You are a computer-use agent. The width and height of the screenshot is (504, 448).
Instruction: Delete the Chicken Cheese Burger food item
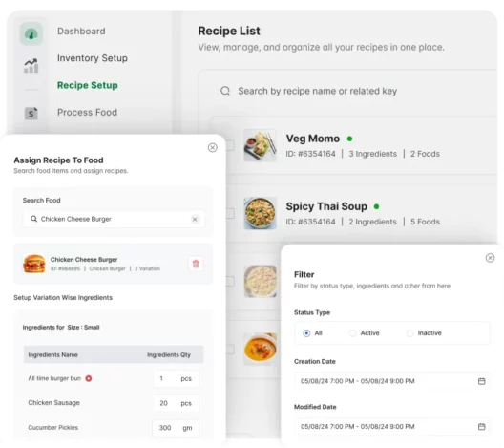196,264
